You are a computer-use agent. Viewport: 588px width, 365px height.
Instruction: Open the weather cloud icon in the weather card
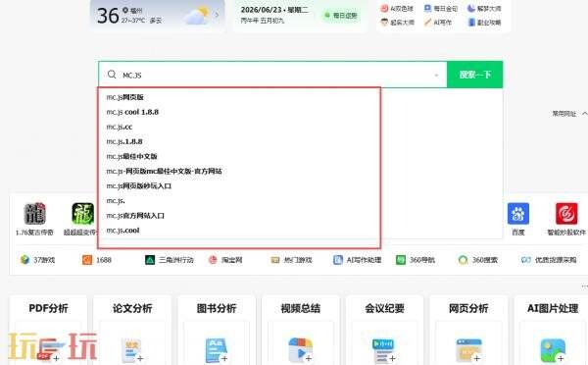click(198, 16)
